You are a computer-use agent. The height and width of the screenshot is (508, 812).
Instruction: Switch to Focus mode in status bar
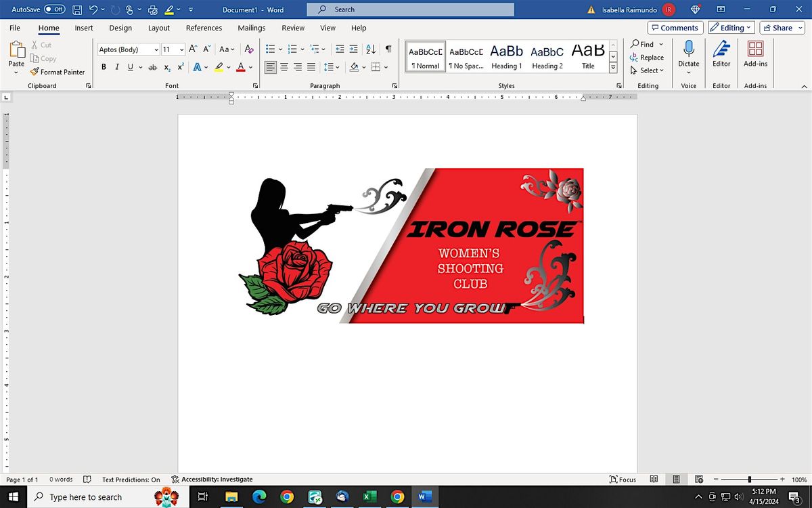click(x=622, y=479)
